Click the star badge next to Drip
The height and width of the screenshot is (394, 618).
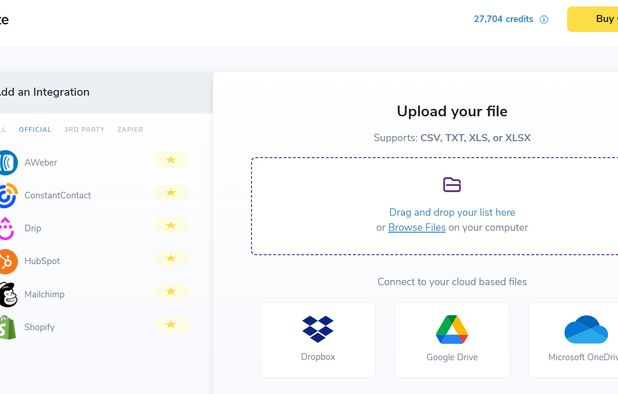click(x=171, y=226)
